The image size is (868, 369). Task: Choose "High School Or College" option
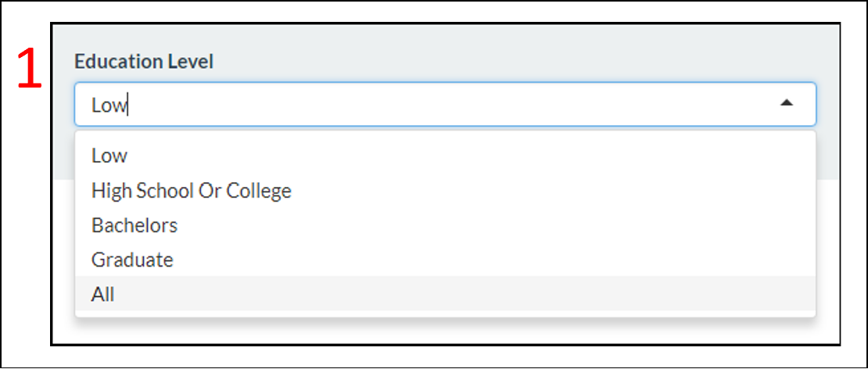click(x=191, y=191)
